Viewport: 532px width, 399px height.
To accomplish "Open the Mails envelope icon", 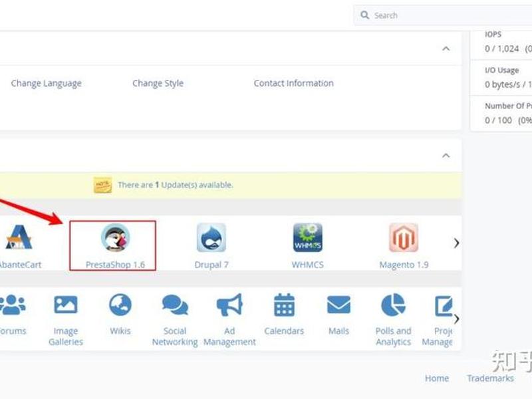I will pyautogui.click(x=338, y=305).
